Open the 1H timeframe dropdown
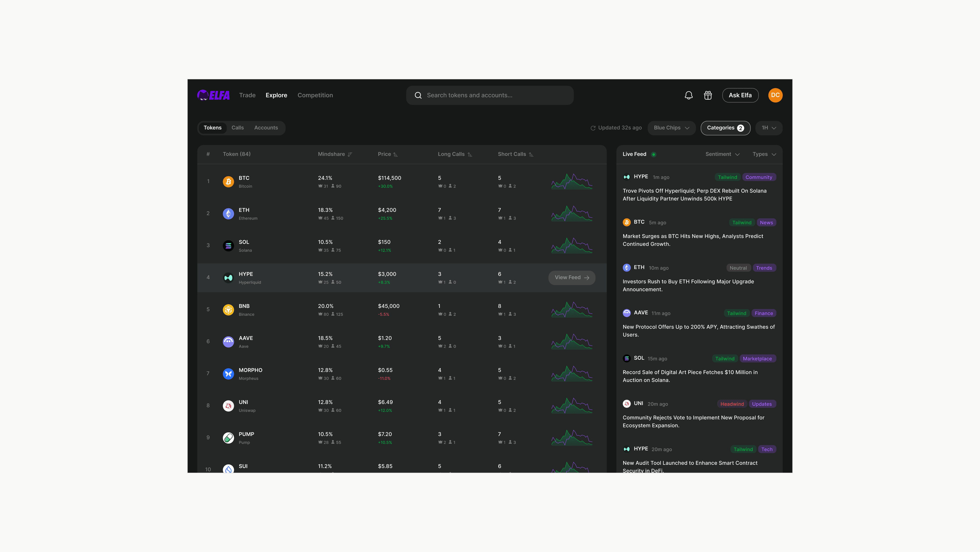 pyautogui.click(x=768, y=128)
